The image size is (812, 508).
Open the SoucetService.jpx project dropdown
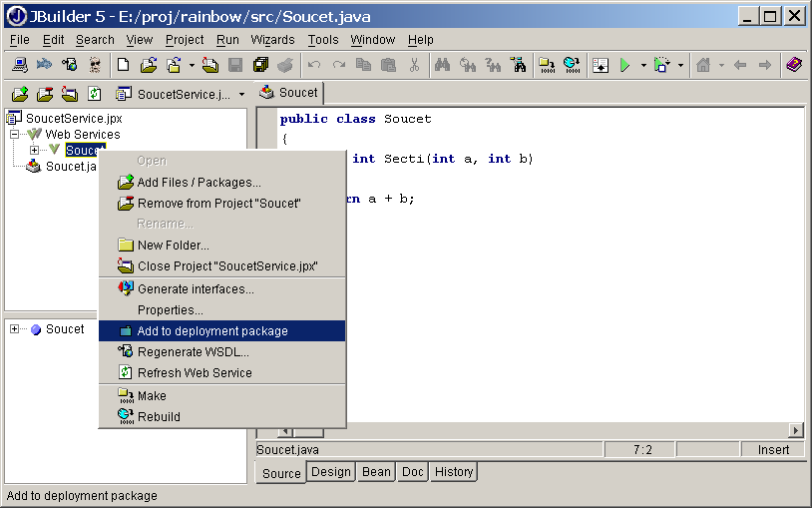tap(240, 94)
